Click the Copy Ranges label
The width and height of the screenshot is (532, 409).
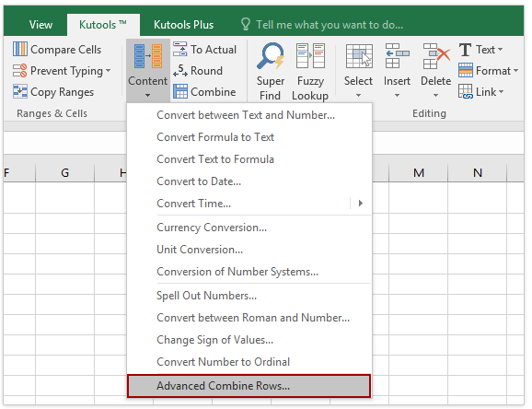[x=62, y=92]
